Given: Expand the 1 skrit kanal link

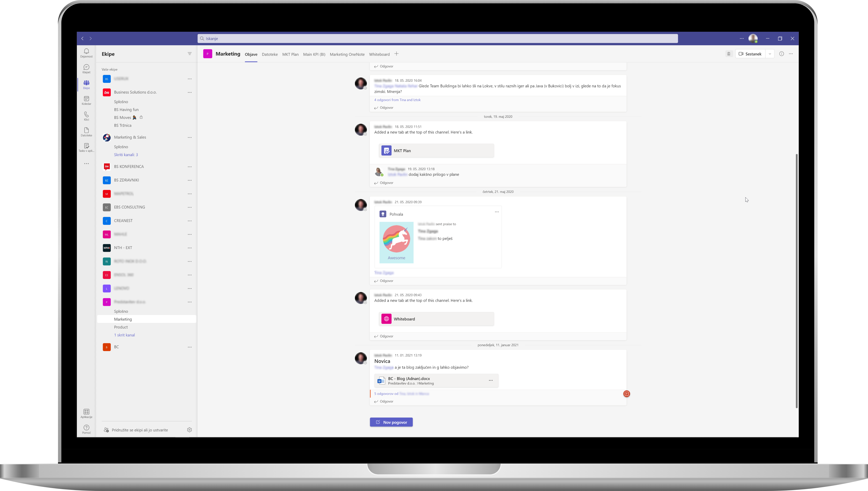Looking at the screenshot, I should pyautogui.click(x=124, y=335).
